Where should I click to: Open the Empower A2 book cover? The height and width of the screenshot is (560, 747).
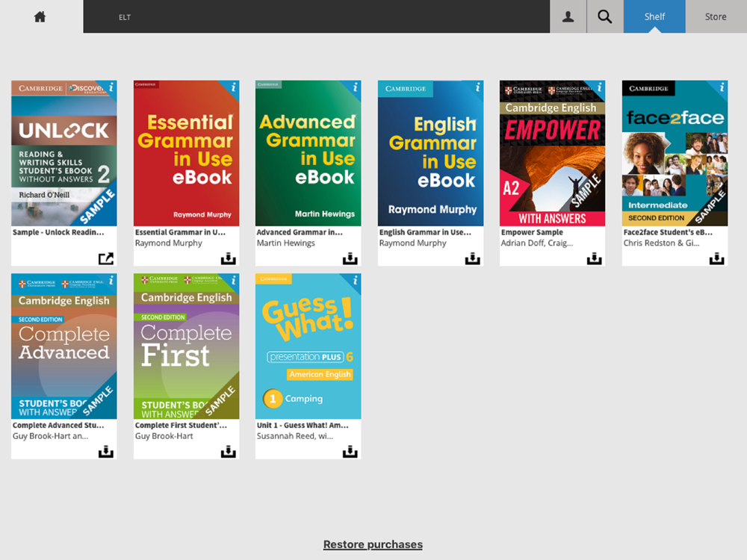click(x=552, y=153)
